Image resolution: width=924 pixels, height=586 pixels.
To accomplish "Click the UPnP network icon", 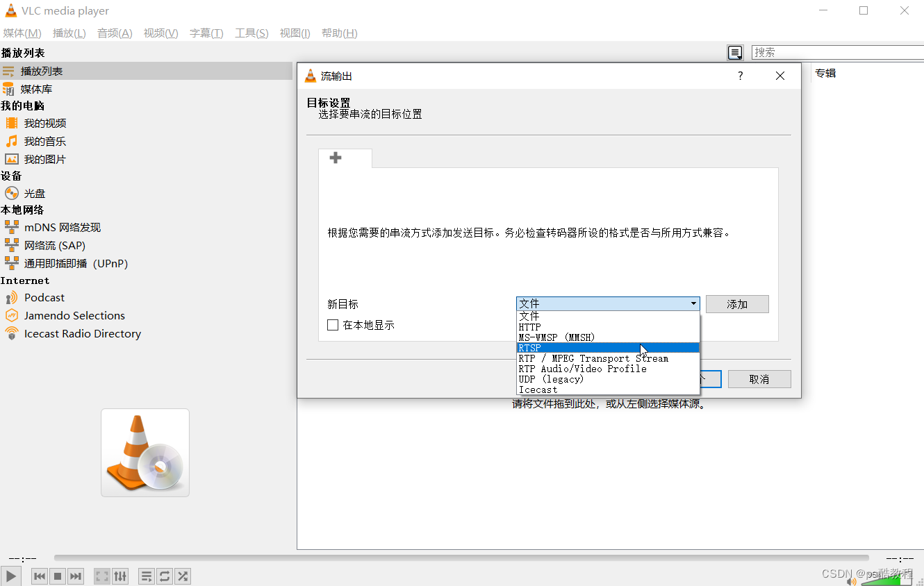I will (12, 263).
